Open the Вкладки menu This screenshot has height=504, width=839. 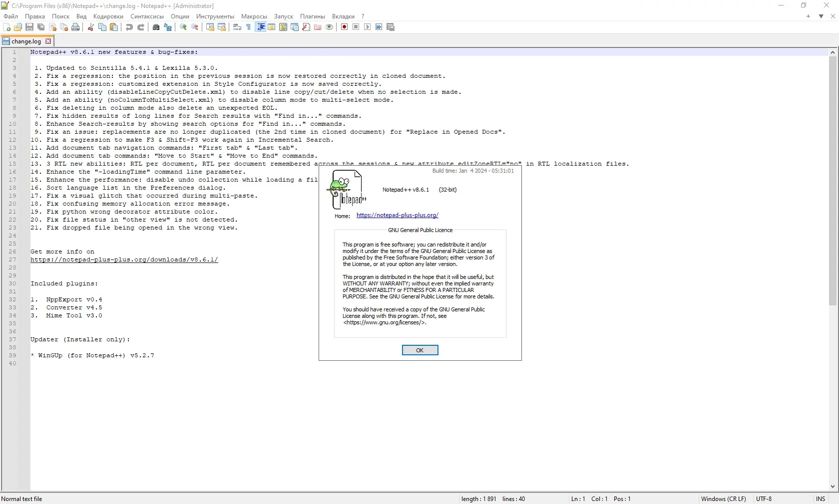coord(343,16)
